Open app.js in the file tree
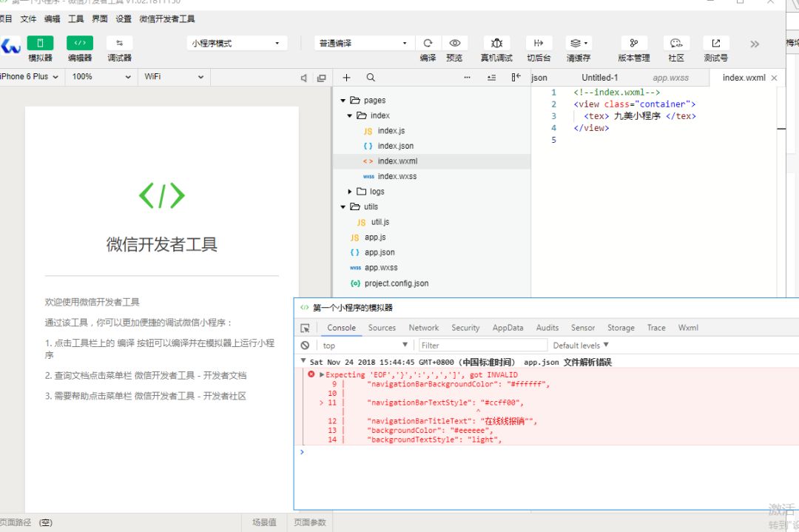799x532 pixels. 375,238
